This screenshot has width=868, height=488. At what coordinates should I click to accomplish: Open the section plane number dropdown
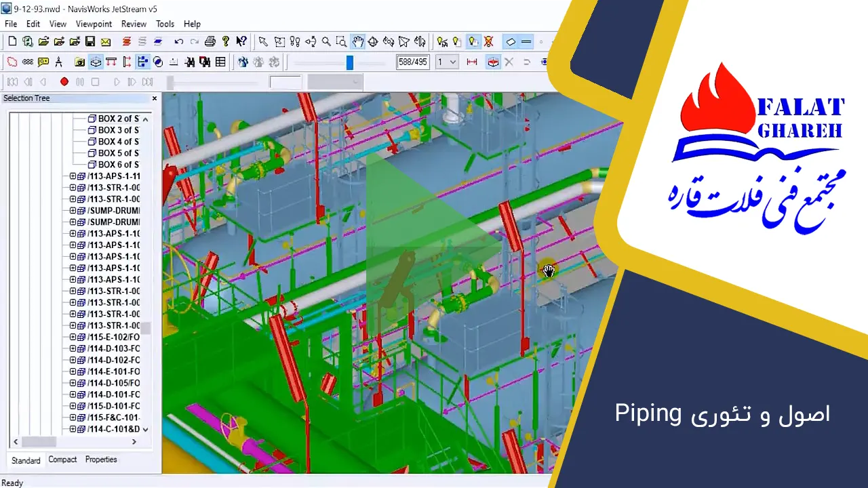447,62
